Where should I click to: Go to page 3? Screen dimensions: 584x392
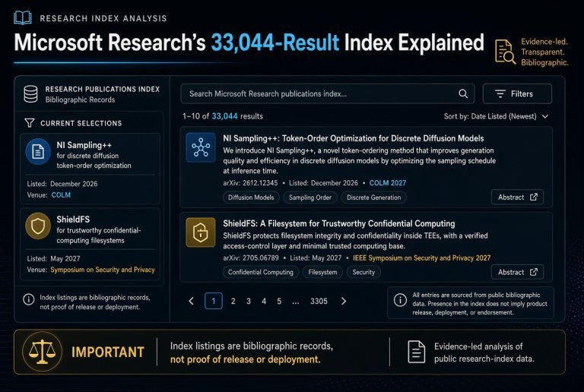(249, 302)
